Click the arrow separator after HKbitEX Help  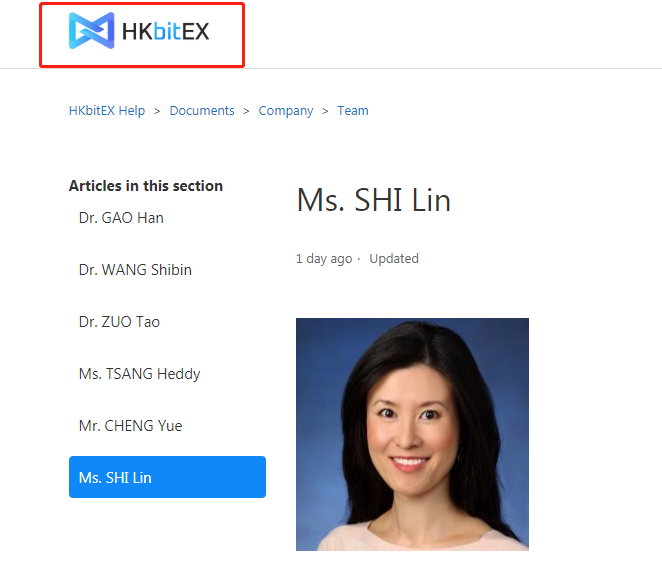(x=157, y=111)
